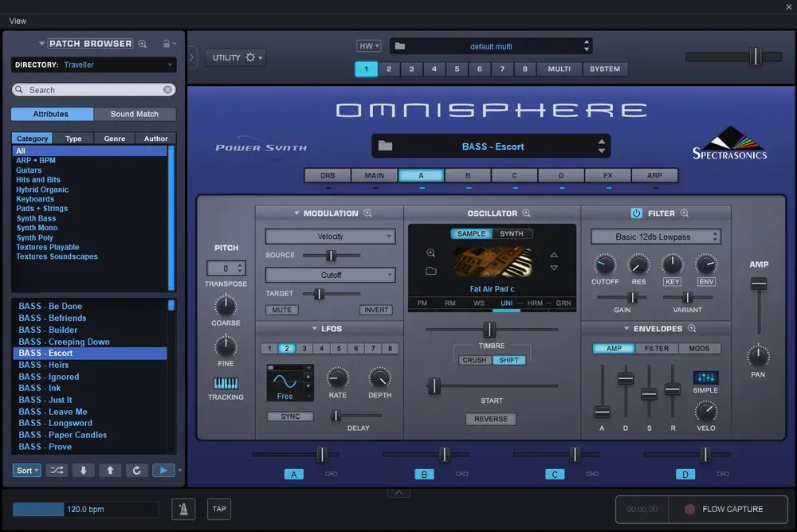Click the AMP level slider handle
797x532 pixels.
point(759,284)
